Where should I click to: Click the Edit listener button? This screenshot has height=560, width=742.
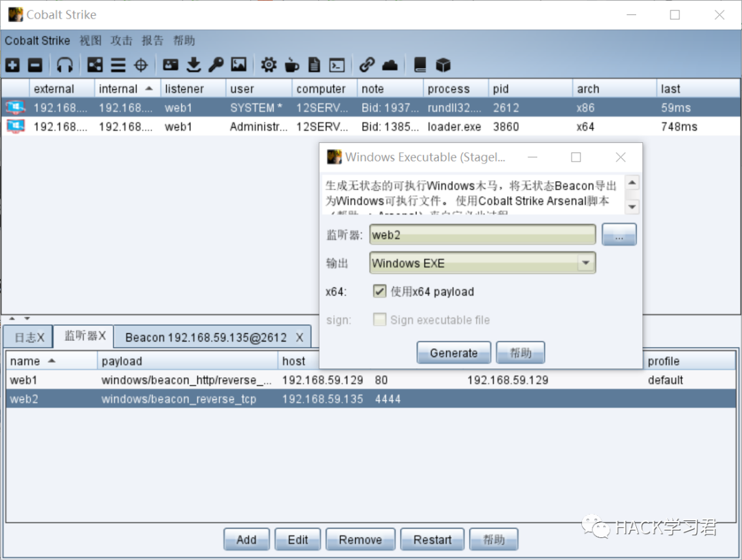[297, 539]
